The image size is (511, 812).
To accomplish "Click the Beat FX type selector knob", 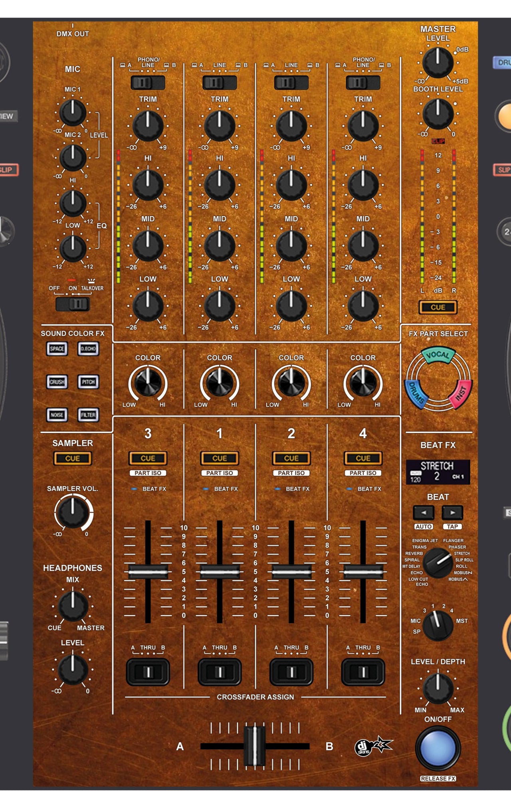I will point(438,563).
